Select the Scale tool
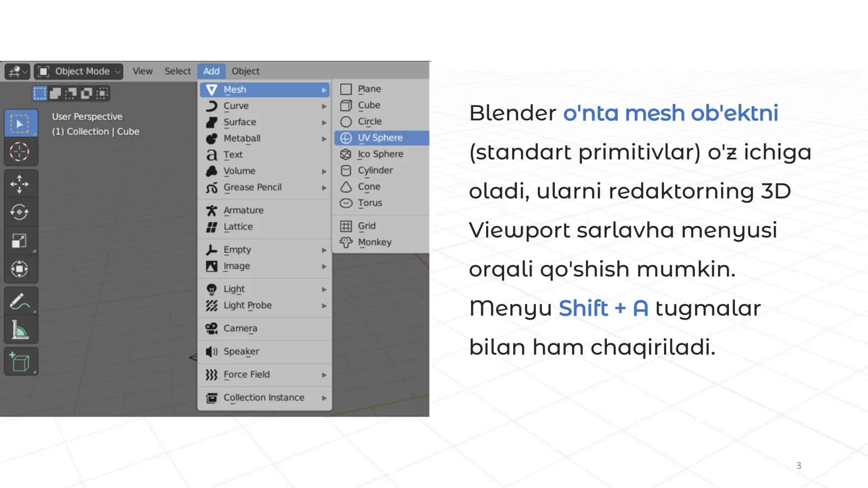Screen dimensions: 868x488 tap(21, 240)
